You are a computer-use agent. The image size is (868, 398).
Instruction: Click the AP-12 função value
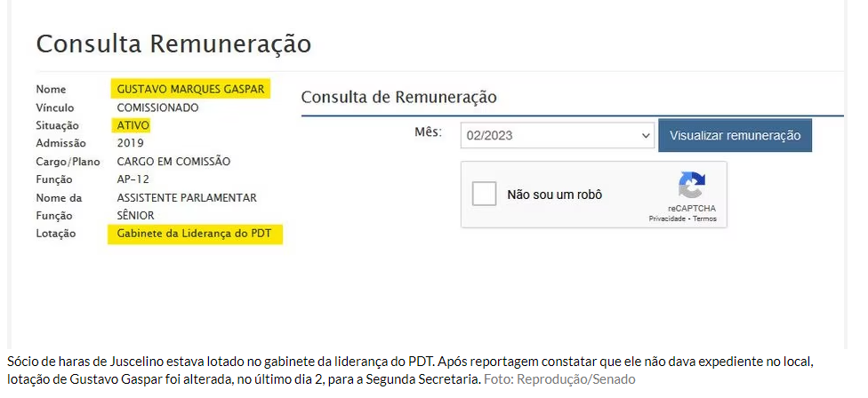tap(132, 179)
